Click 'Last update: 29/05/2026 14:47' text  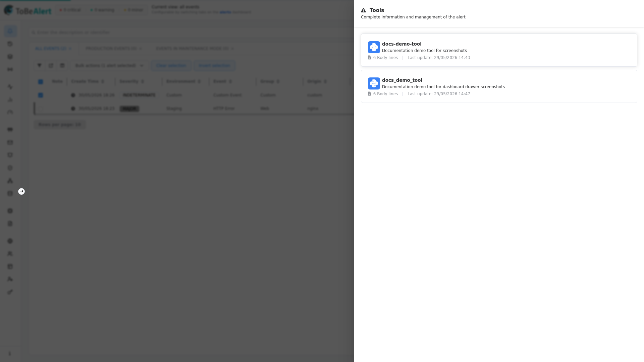point(439,94)
